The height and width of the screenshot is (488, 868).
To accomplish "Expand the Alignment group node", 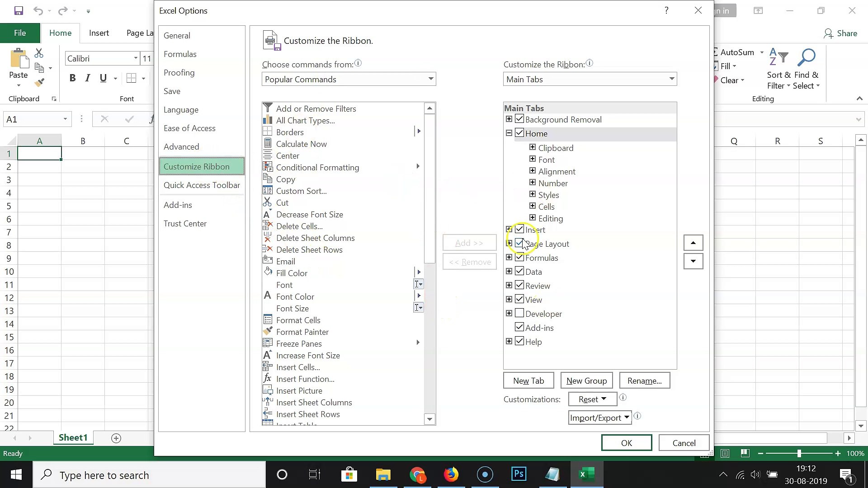I will click(533, 171).
